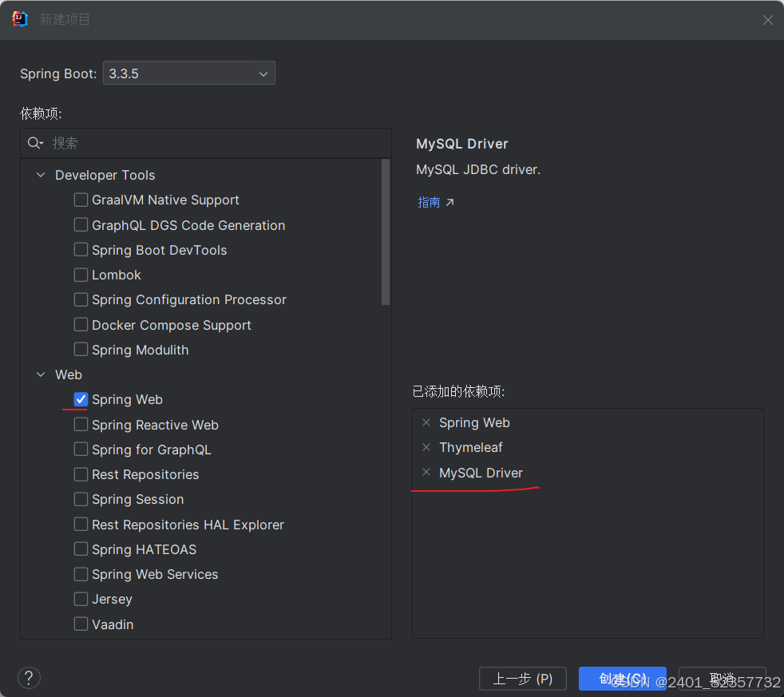Click the Web group label
Viewport: 784px width, 697px height.
(69, 374)
